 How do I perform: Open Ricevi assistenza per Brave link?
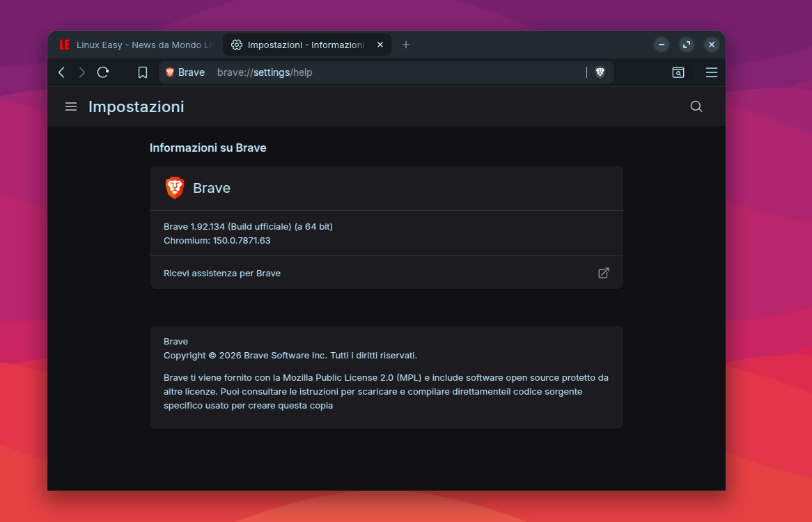[x=386, y=273]
